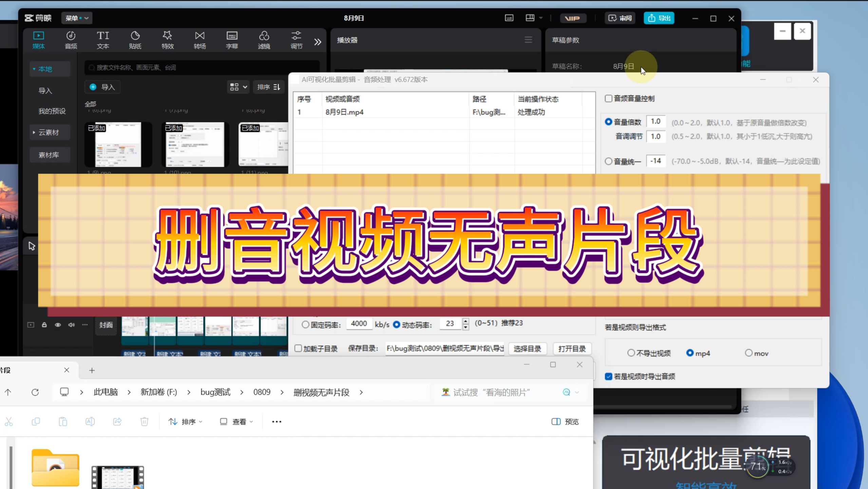Add a new tab in File Explorer
Screen dimensions: 868x489
(x=92, y=370)
